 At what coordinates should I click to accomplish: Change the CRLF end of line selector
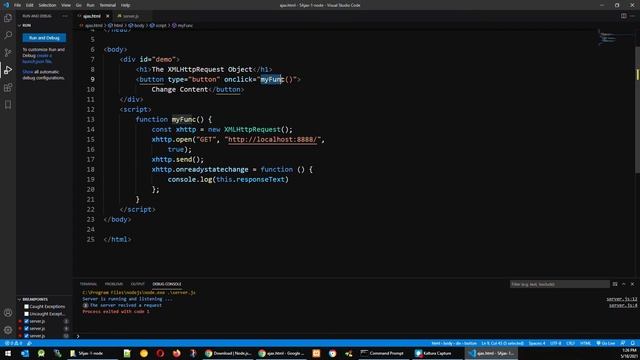pyautogui.click(x=571, y=343)
